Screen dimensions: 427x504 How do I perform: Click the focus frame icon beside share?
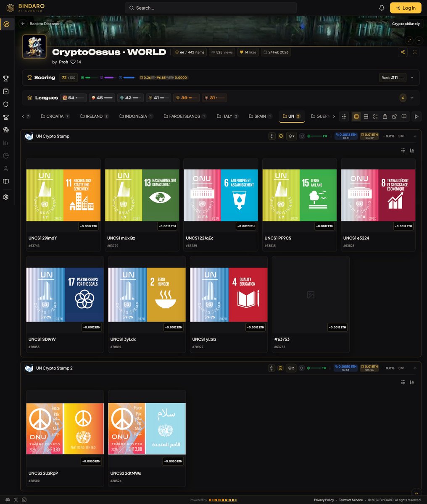pos(415,52)
